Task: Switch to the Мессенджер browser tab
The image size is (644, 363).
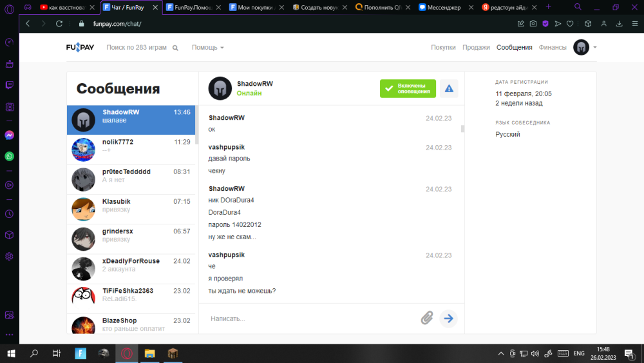Action: point(444,7)
